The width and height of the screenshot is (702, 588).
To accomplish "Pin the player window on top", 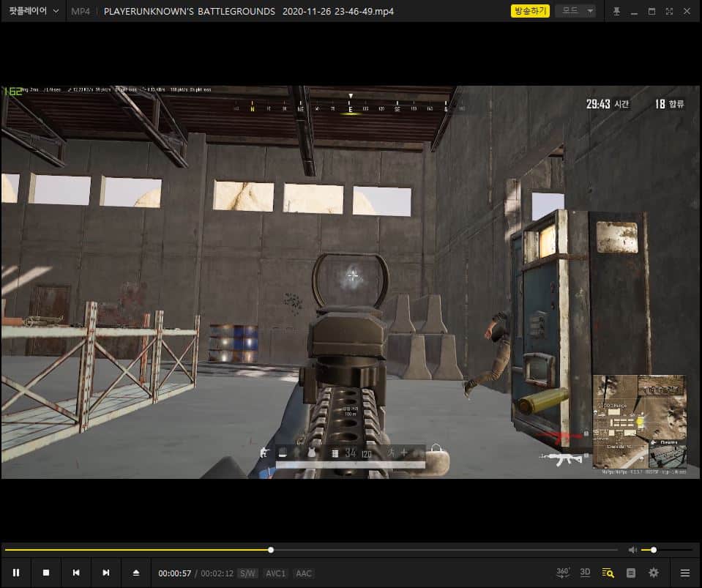I will click(x=616, y=11).
